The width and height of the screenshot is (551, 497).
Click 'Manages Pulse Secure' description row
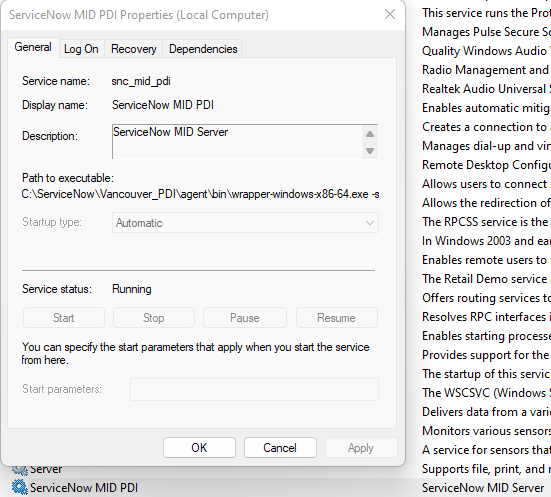tap(486, 32)
